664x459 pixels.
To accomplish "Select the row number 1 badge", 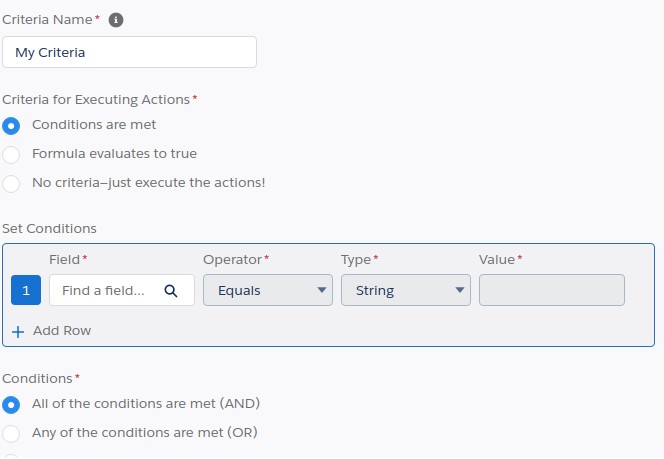I will click(x=26, y=291).
